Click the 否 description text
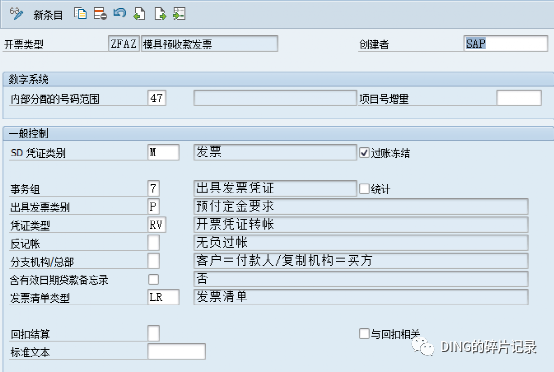The width and height of the screenshot is (554, 372). pos(202,278)
